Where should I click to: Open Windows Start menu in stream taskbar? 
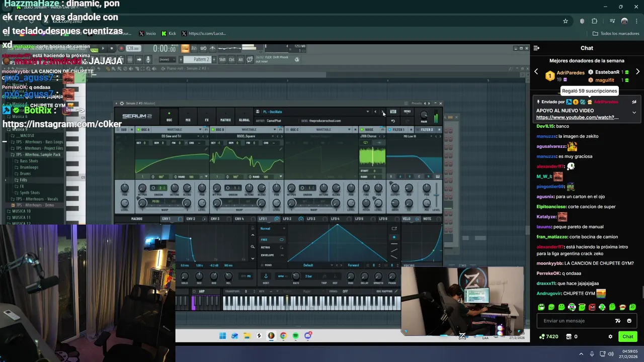click(222, 336)
